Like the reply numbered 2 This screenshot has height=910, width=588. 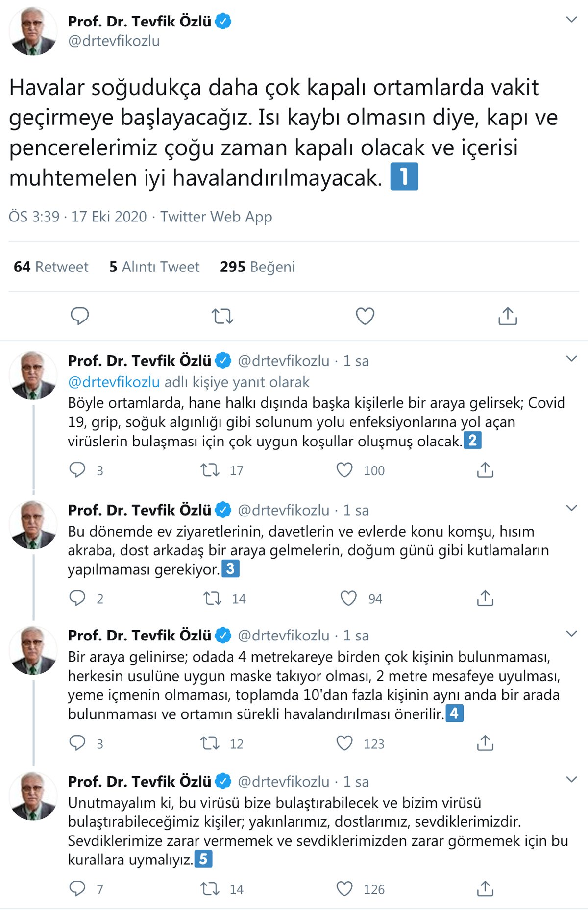pyautogui.click(x=344, y=470)
